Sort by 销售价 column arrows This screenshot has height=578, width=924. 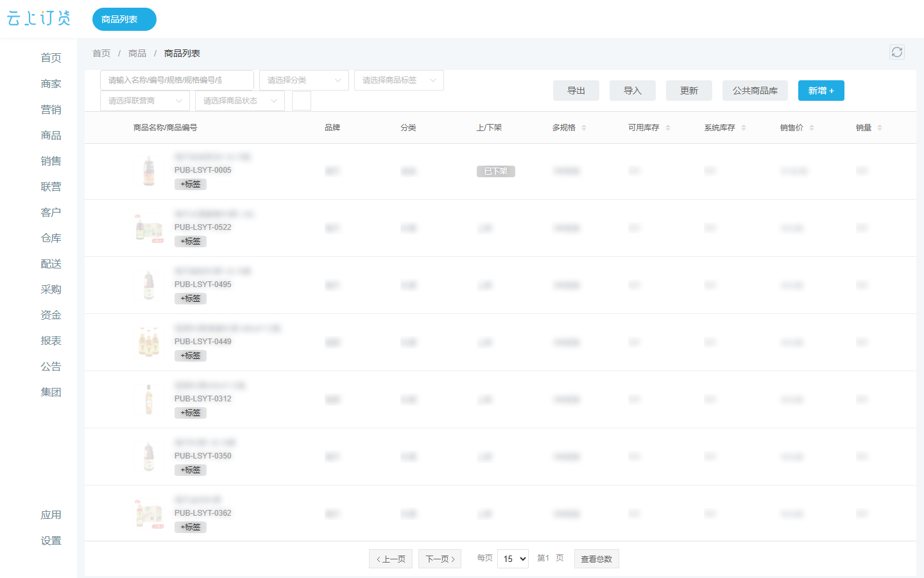point(812,128)
